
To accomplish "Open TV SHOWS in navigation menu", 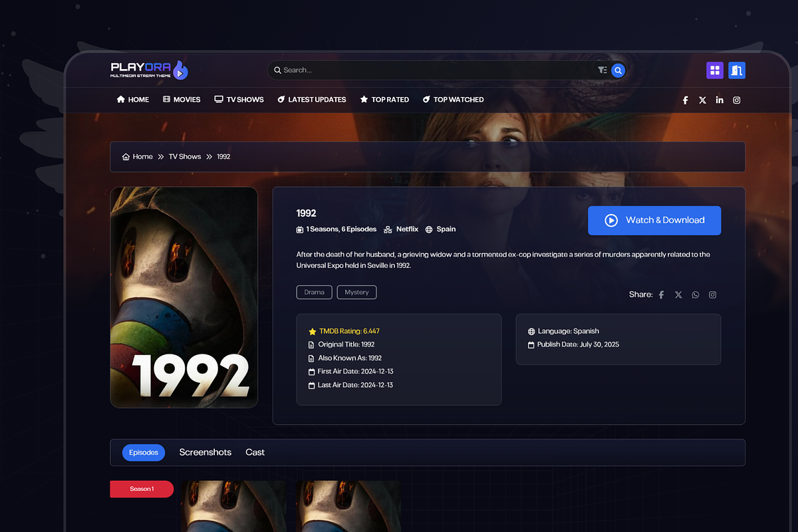I will [x=239, y=100].
